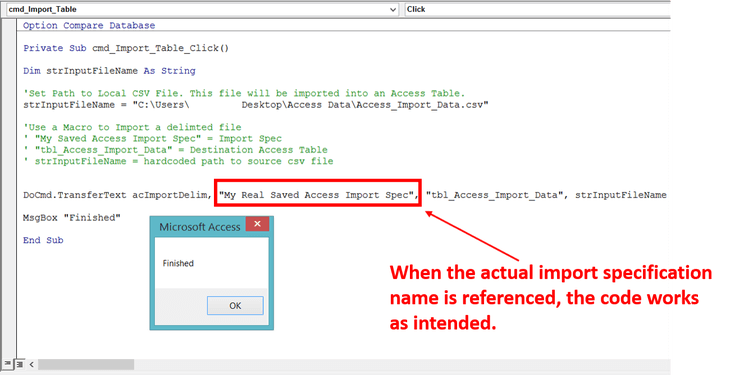Click "My Real Saved Access Import Spec" string
Viewport: 730px width, 375px height.
click(x=317, y=195)
